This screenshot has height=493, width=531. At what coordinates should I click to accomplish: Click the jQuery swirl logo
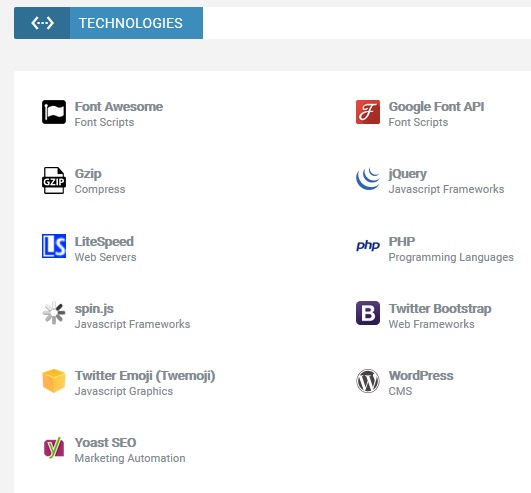tap(368, 178)
